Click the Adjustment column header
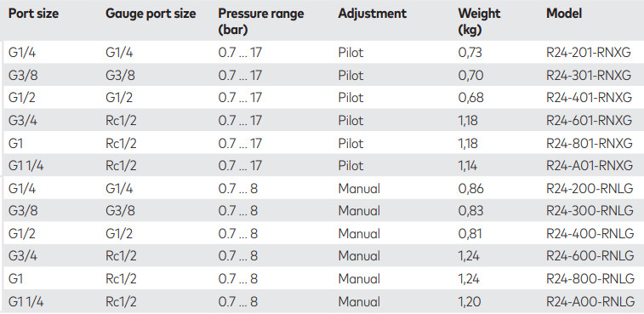644x314 pixels. 372,14
